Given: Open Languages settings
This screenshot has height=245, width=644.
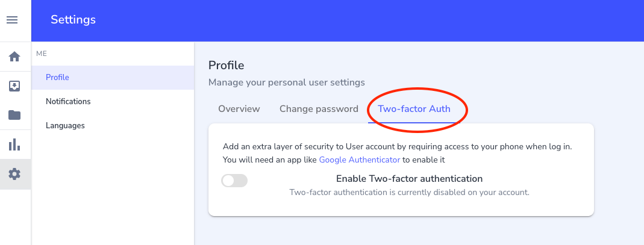Looking at the screenshot, I should [65, 126].
